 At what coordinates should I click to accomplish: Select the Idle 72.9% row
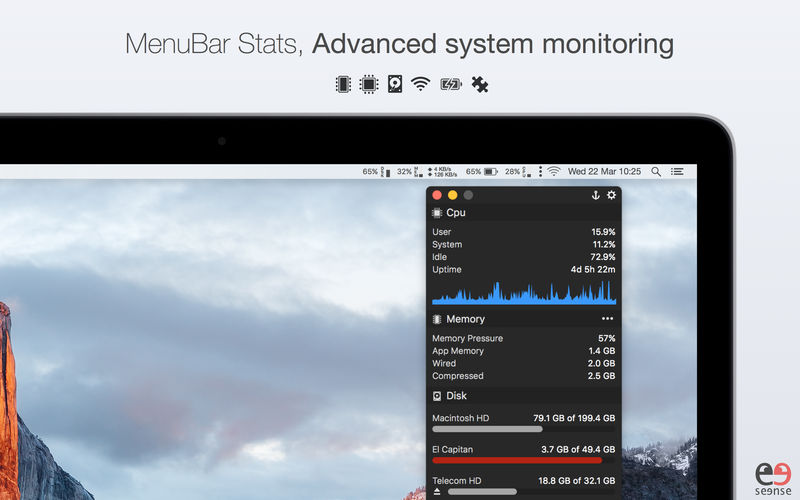523,257
